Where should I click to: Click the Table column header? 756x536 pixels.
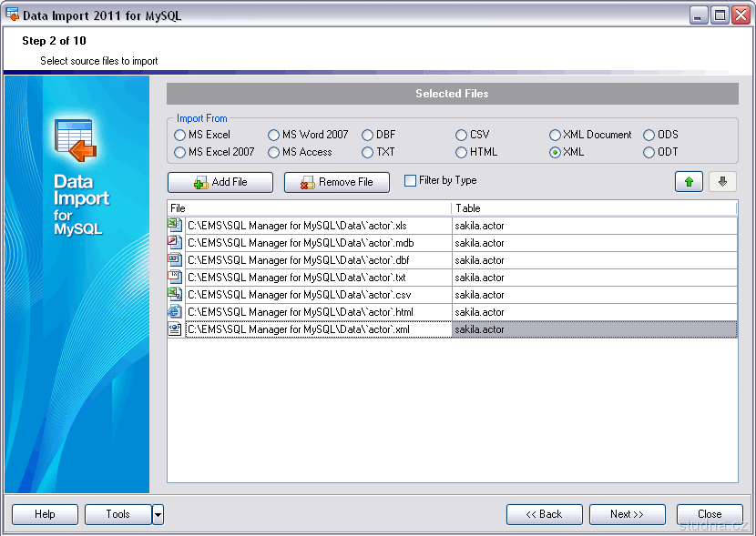tap(594, 208)
